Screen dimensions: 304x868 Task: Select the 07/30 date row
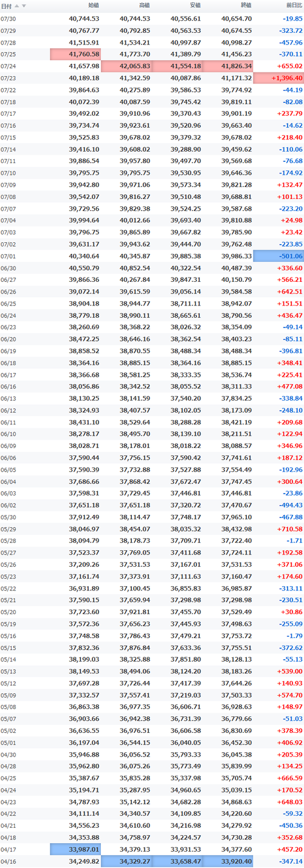pos(152,18)
